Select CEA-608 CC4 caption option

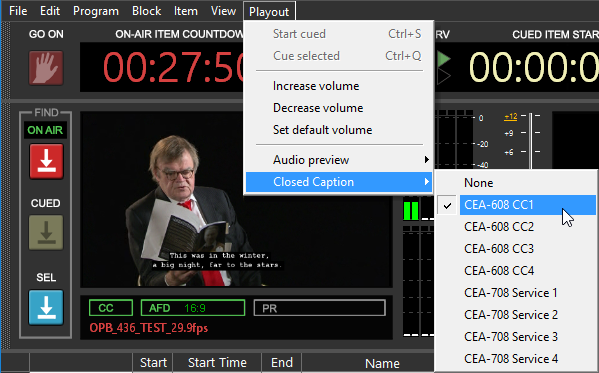point(516,271)
